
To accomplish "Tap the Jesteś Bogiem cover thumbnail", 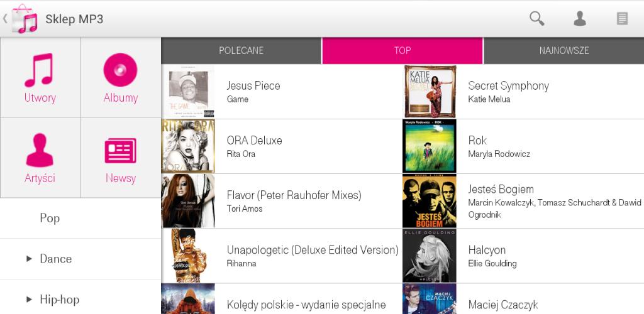I will coord(429,201).
